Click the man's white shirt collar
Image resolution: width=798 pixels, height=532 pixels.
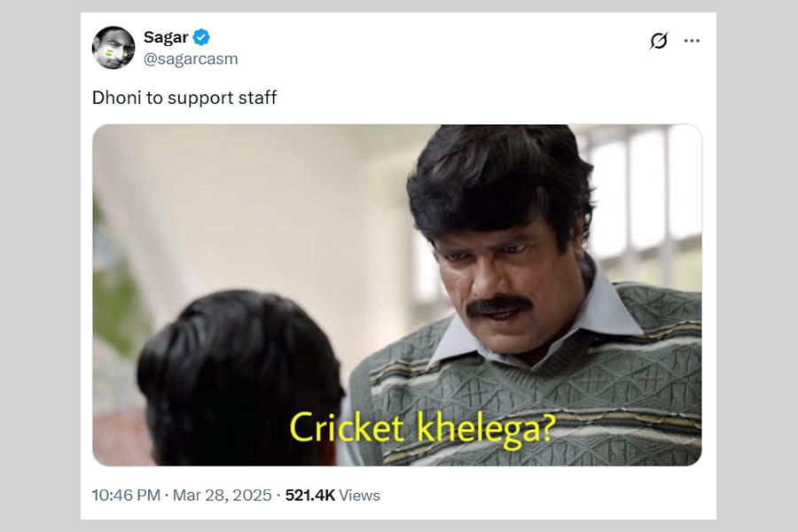pyautogui.click(x=612, y=310)
